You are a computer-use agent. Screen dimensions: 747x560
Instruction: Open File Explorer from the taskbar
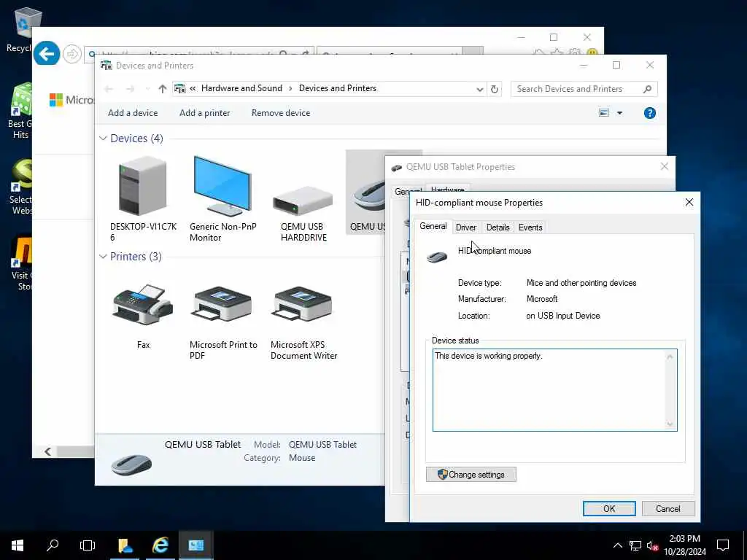pos(125,545)
